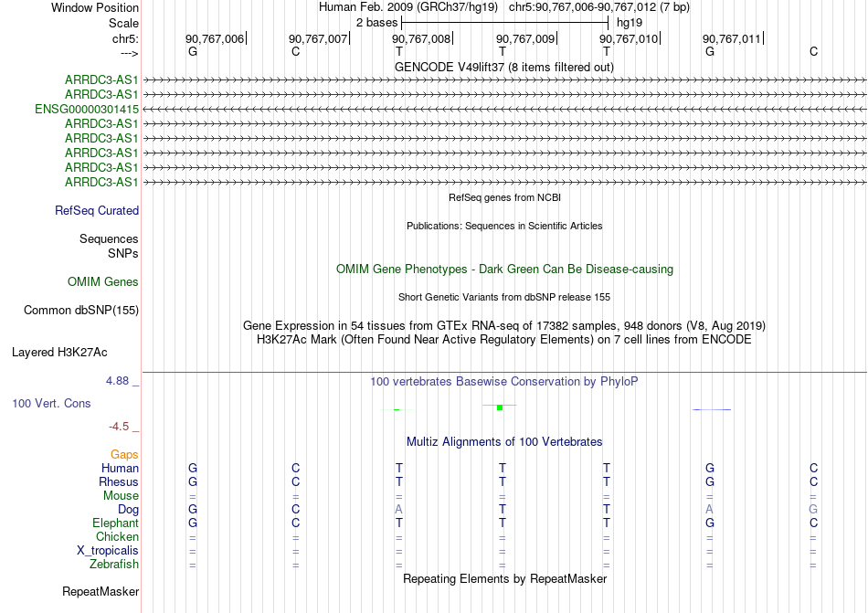Select the Chicken species row label
Image resolution: width=868 pixels, height=613 pixels.
pyautogui.click(x=117, y=536)
